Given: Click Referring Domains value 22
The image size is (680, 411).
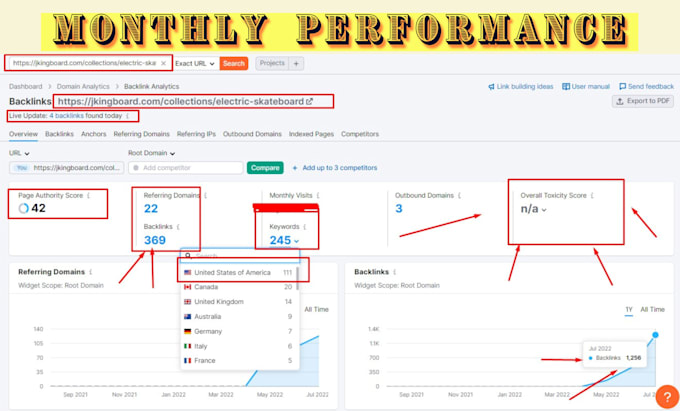Looking at the screenshot, I should (x=151, y=209).
